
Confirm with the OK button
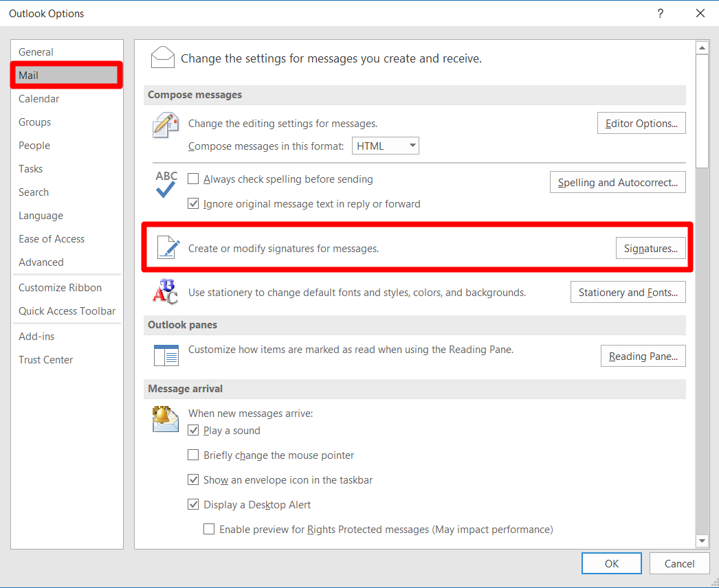611,563
